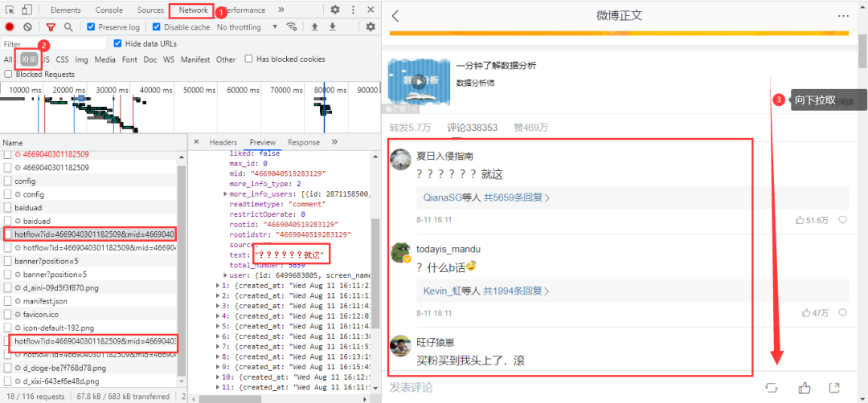Open Kevin_虹等人 共1994条回复 replies link
The height and width of the screenshot is (403, 868).
486,291
